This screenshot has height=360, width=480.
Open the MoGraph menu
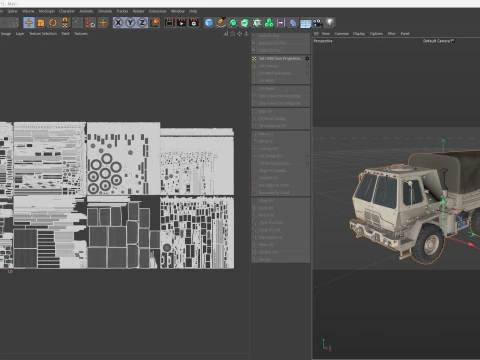click(47, 11)
